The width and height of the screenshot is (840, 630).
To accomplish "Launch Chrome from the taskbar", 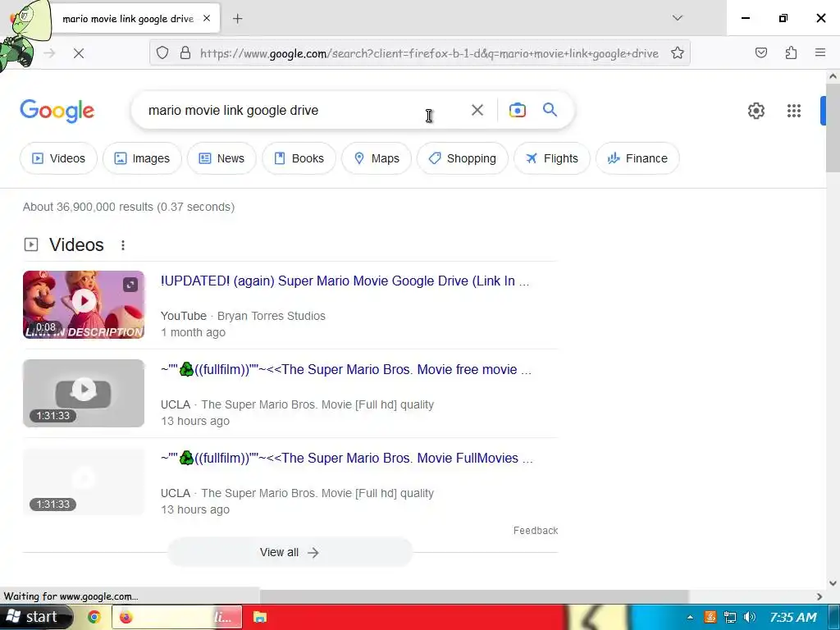I will [94, 617].
